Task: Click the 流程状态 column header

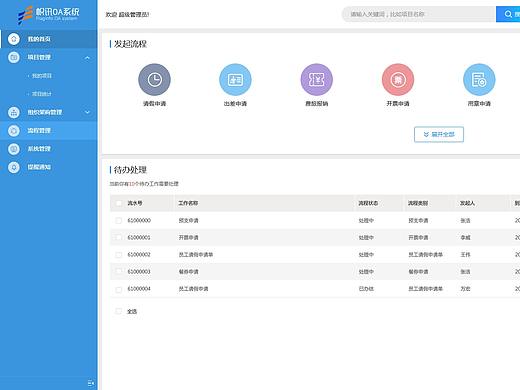Action: click(368, 203)
